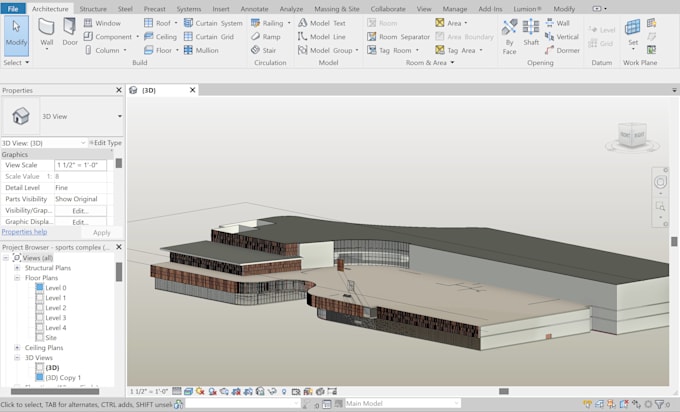Open the {3D} view in browser
This screenshot has height=412, width=680.
pos(52,367)
